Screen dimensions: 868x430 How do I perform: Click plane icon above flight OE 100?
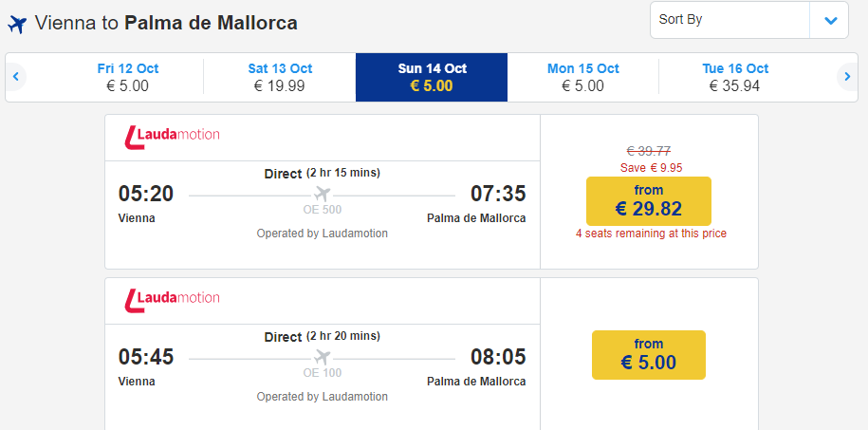coord(323,358)
